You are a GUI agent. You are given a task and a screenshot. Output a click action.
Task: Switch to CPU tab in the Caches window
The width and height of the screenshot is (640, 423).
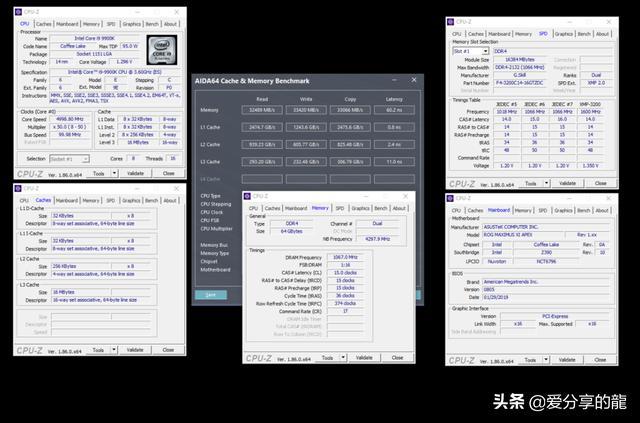(24, 200)
